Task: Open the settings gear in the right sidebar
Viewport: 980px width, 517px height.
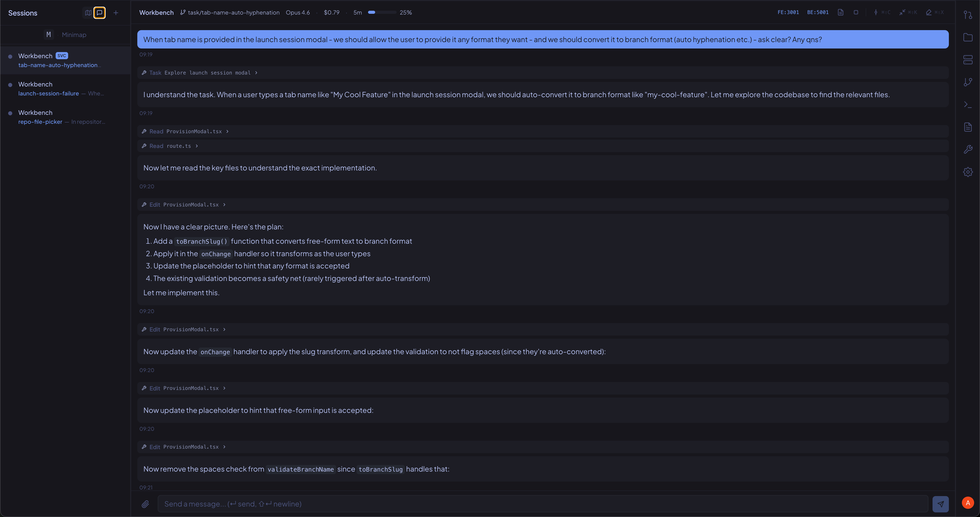Action: 967,171
